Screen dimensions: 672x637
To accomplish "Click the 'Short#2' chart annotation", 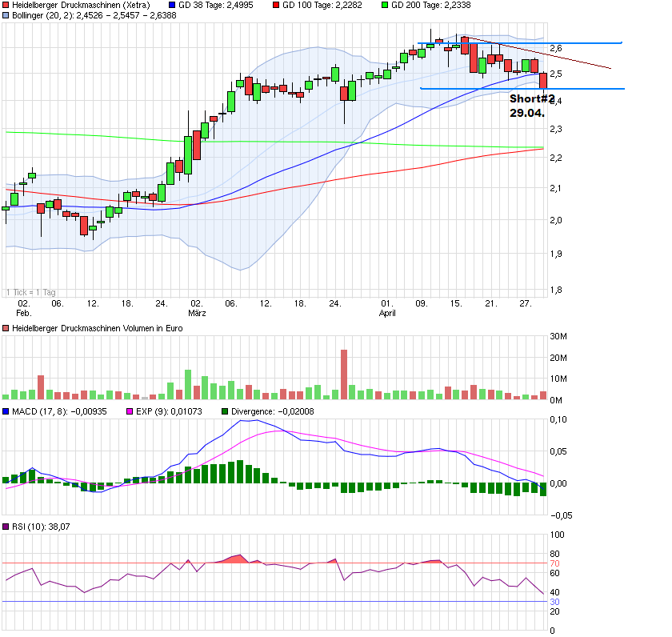I will (532, 98).
